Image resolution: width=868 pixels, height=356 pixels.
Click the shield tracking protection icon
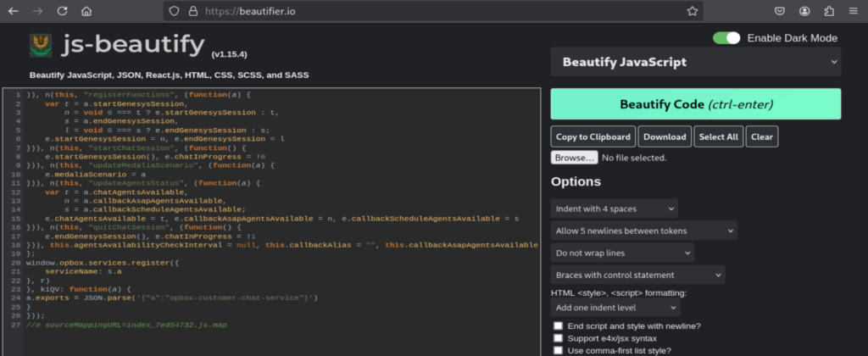(175, 11)
